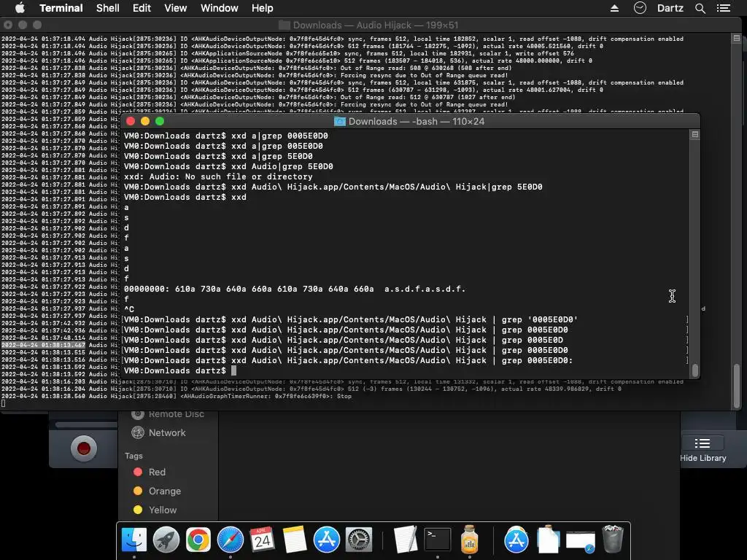Open Calendar showing 24 in the Dock

262,540
